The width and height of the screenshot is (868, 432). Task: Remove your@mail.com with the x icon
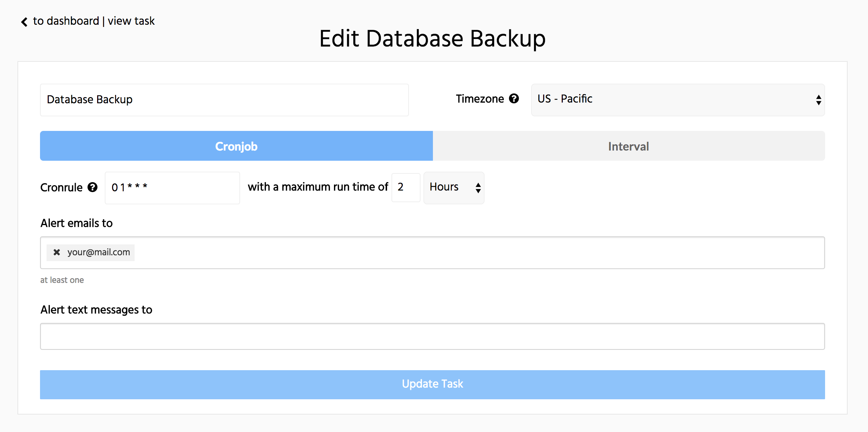(57, 252)
